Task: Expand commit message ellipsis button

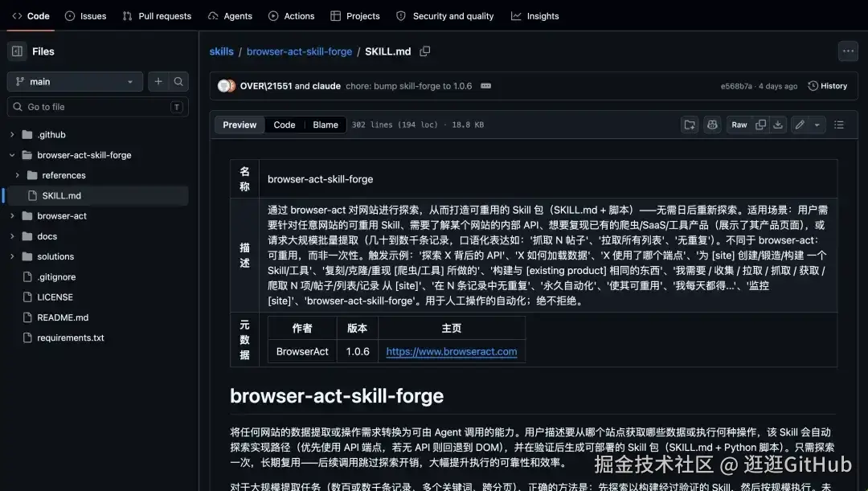Action: click(485, 86)
